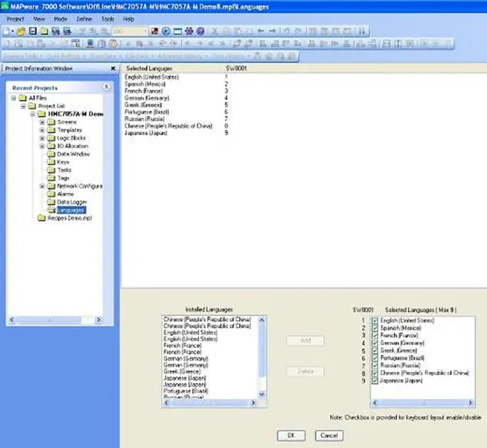Click the red-and-black icon right of zoom box
487x448 pixels.
[x=154, y=31]
